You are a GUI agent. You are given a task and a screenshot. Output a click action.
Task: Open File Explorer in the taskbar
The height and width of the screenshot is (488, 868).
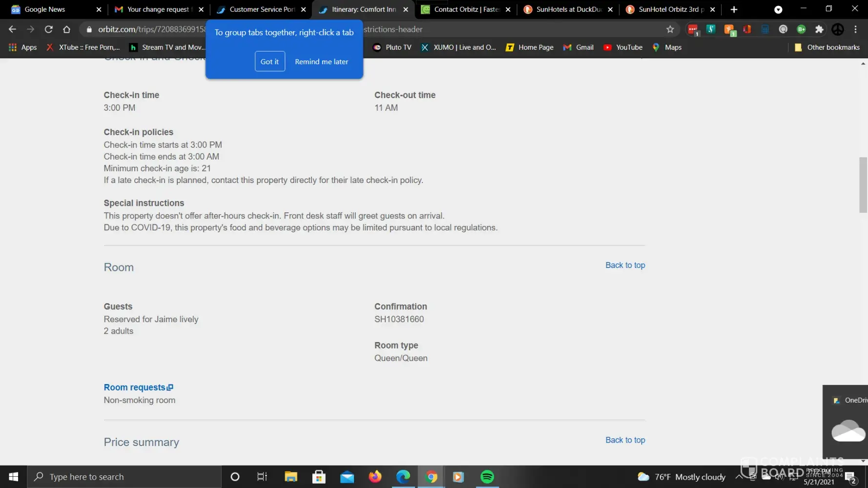[291, 477]
